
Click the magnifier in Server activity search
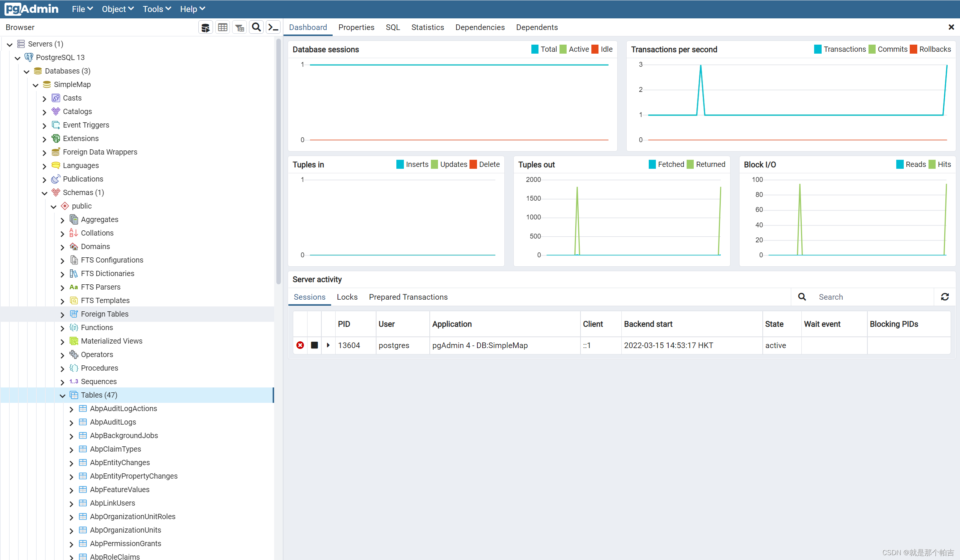point(802,297)
